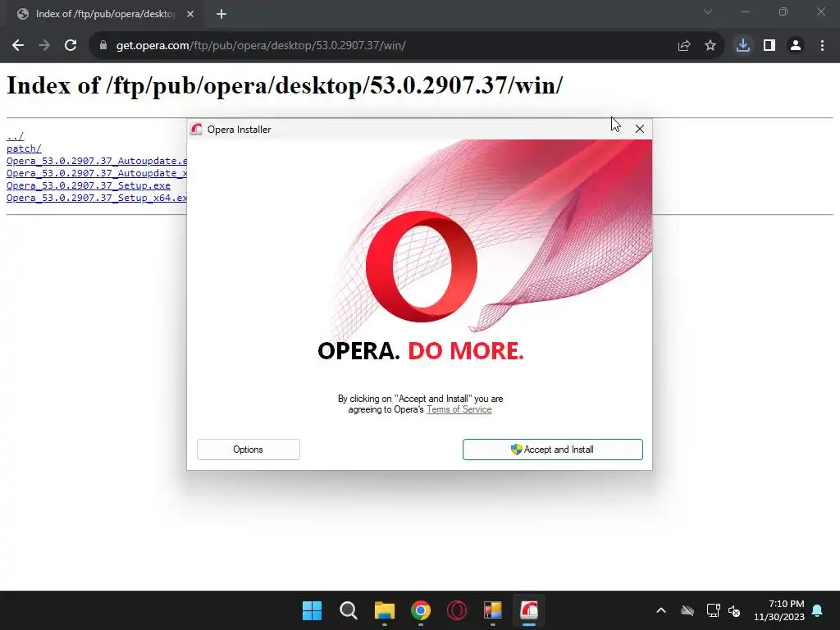Click the muted volume tray icon
The height and width of the screenshot is (630, 840).
tap(734, 610)
